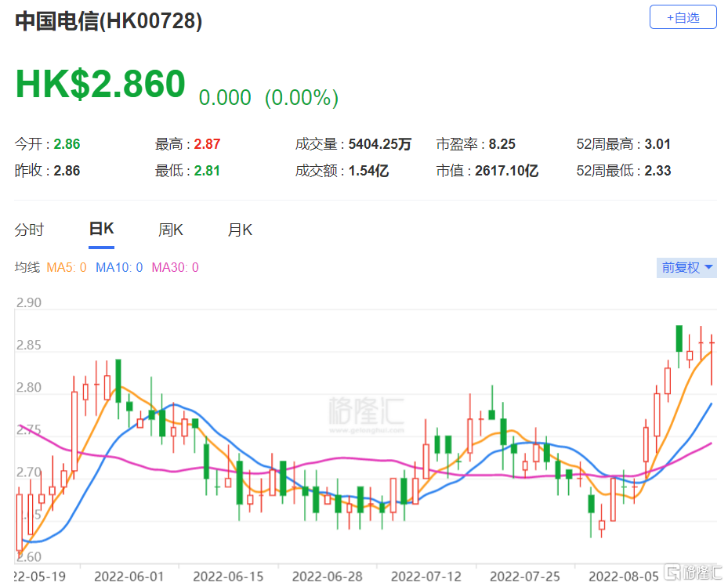Click the 2022-07-12 date axis label
The image size is (728, 586).
pos(426,577)
